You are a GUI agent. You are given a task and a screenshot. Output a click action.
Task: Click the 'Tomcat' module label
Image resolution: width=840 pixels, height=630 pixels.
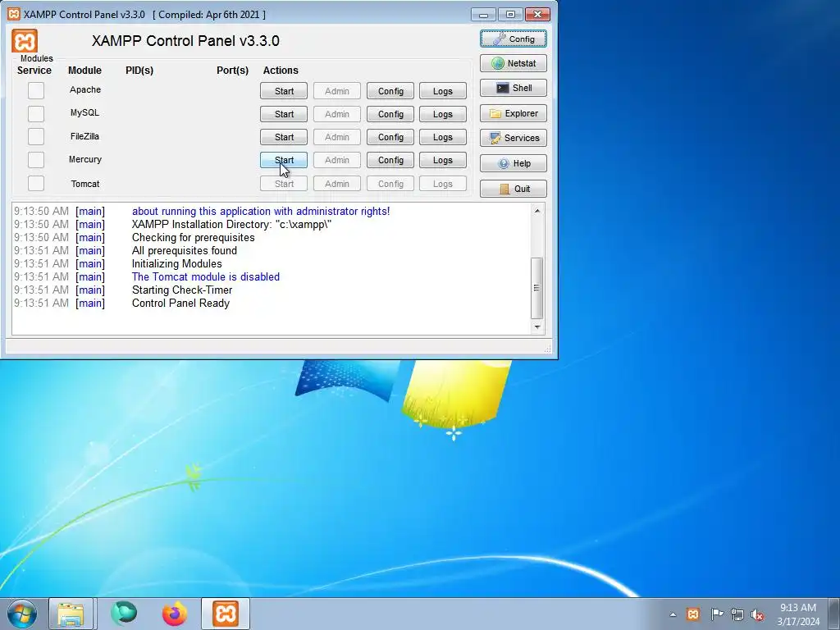click(x=85, y=184)
